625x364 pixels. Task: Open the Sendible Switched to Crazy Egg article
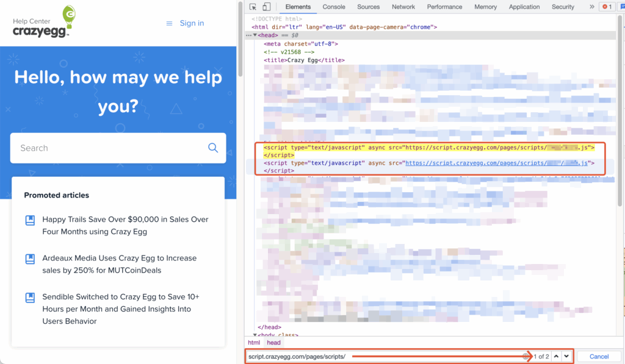(121, 309)
